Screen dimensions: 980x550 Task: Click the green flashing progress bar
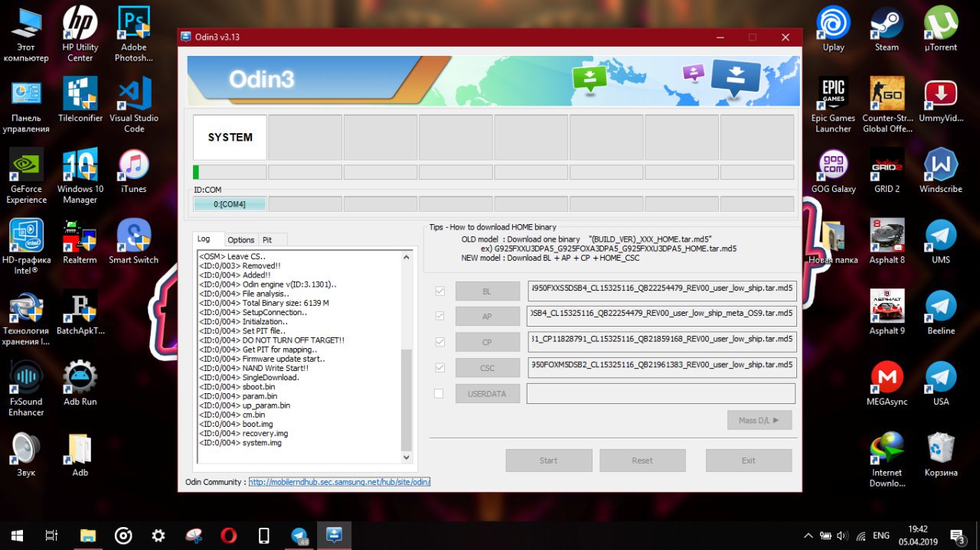pyautogui.click(x=230, y=172)
